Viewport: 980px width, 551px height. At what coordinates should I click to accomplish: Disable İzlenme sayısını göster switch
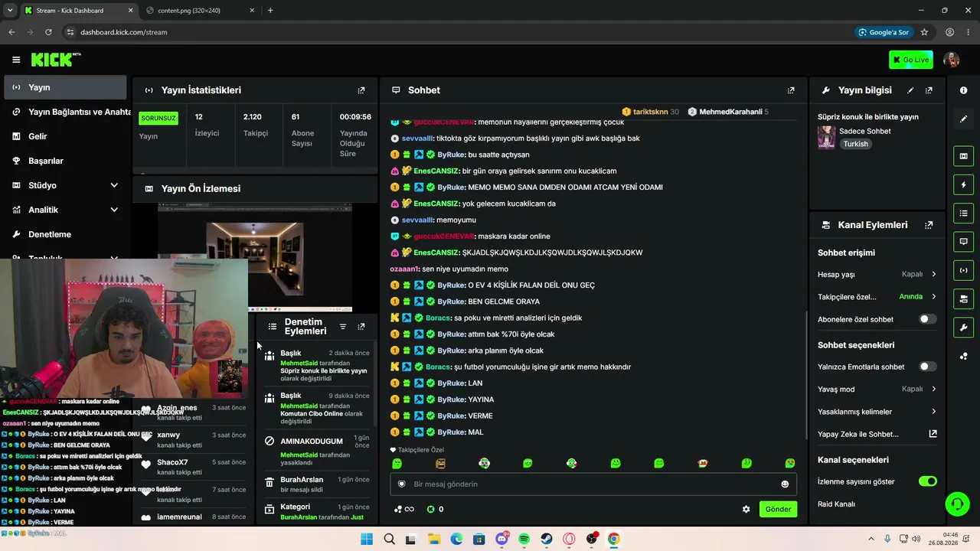(x=927, y=481)
